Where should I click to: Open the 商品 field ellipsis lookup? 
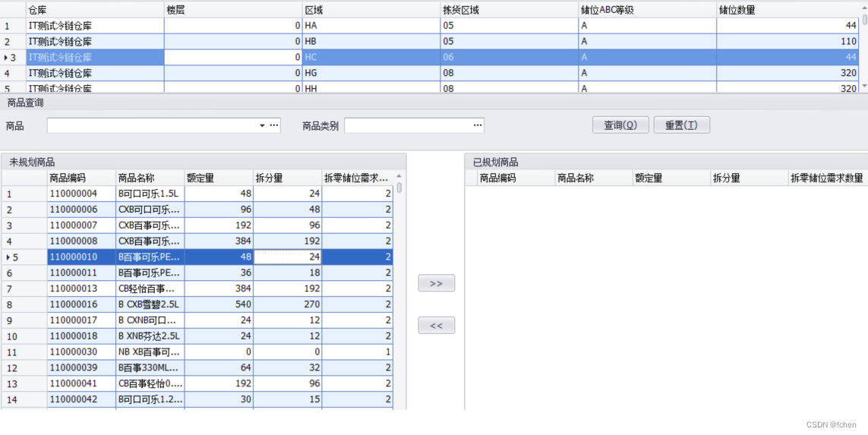(x=273, y=125)
